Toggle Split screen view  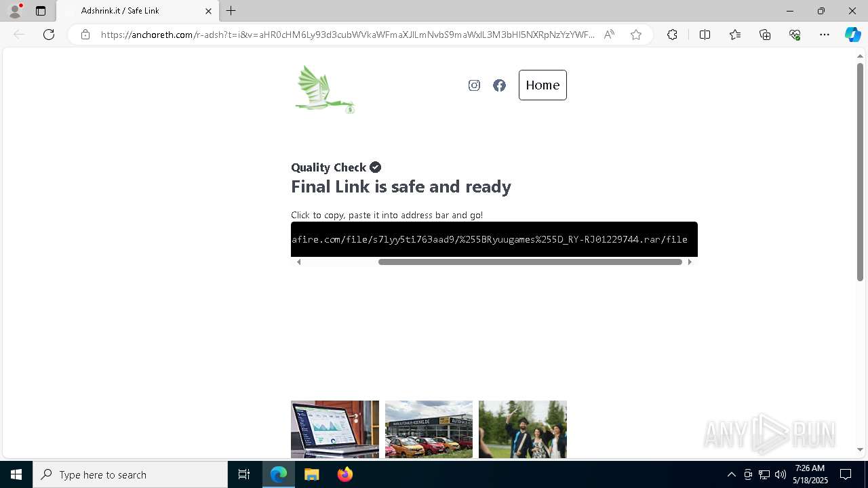point(705,35)
